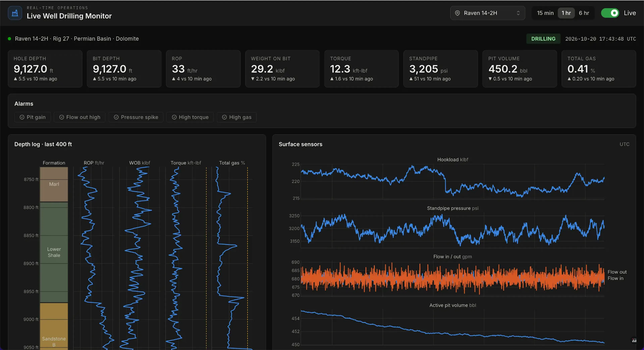
Task: Click the Weight on Bit 29.2 value
Action: pyautogui.click(x=268, y=69)
